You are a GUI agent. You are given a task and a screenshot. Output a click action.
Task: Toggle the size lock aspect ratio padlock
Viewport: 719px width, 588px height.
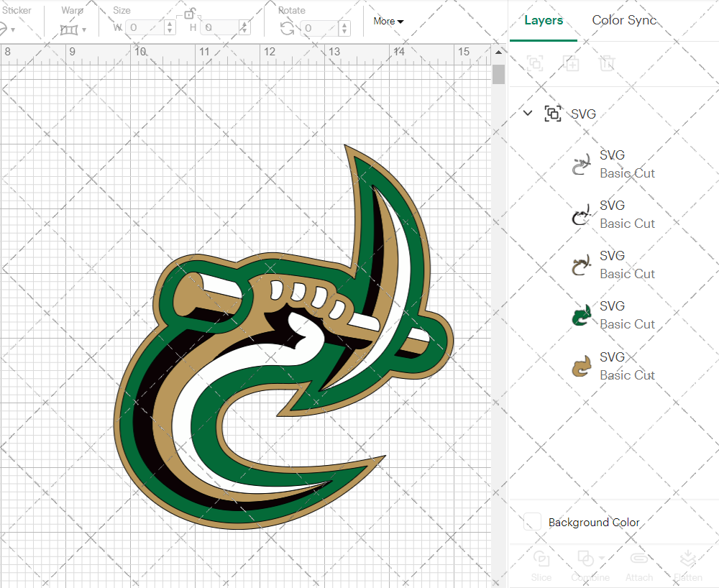[191, 14]
